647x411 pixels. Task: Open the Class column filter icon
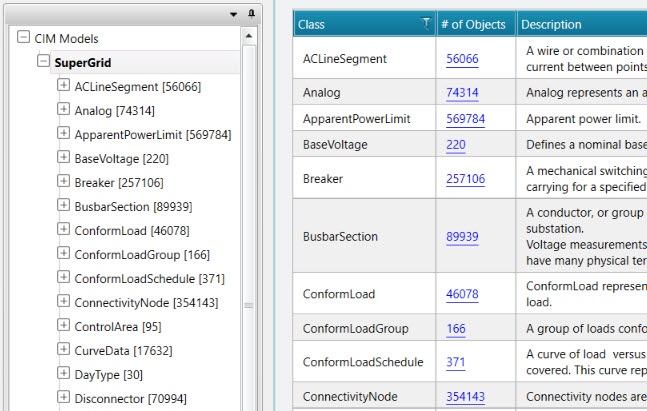pos(425,23)
